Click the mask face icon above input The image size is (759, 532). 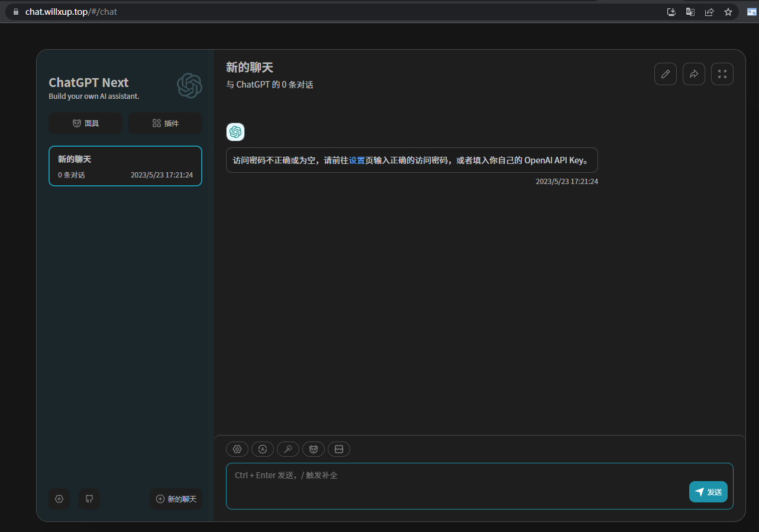pos(314,449)
